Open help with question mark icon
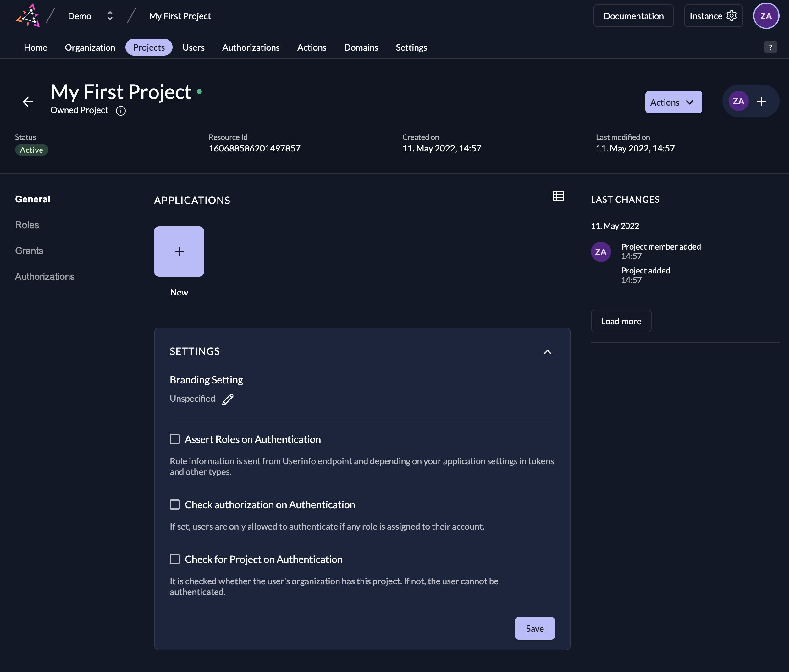Screen dimensions: 789x672 pos(770,47)
